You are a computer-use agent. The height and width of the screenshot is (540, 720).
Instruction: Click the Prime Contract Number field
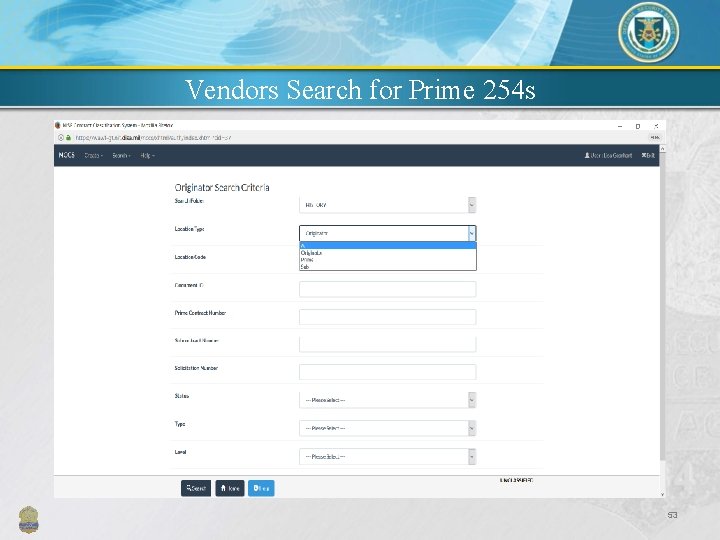coord(388,317)
